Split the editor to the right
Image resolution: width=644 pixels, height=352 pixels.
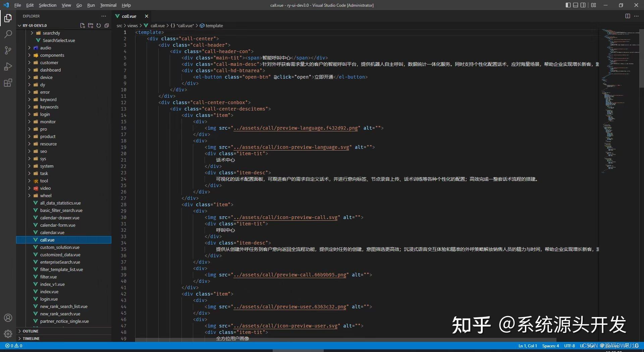click(628, 16)
